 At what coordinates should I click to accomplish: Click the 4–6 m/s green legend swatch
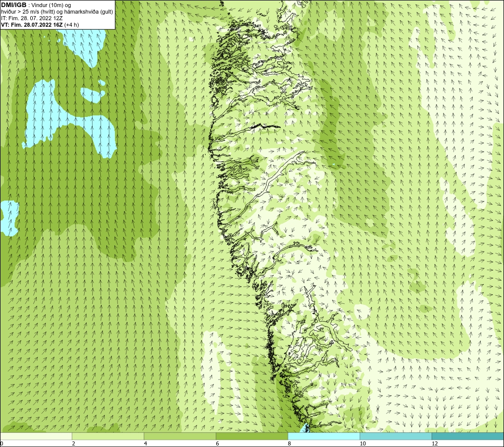click(x=180, y=436)
